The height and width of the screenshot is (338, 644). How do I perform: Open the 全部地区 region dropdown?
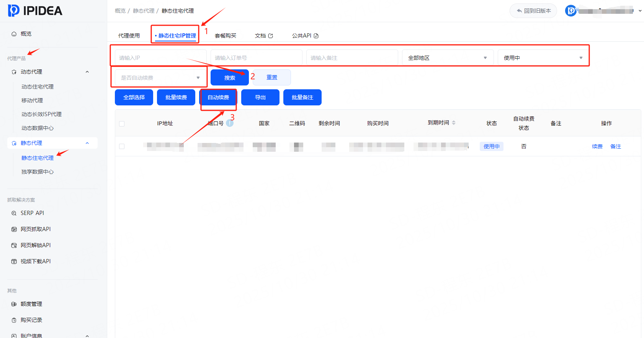tap(447, 58)
